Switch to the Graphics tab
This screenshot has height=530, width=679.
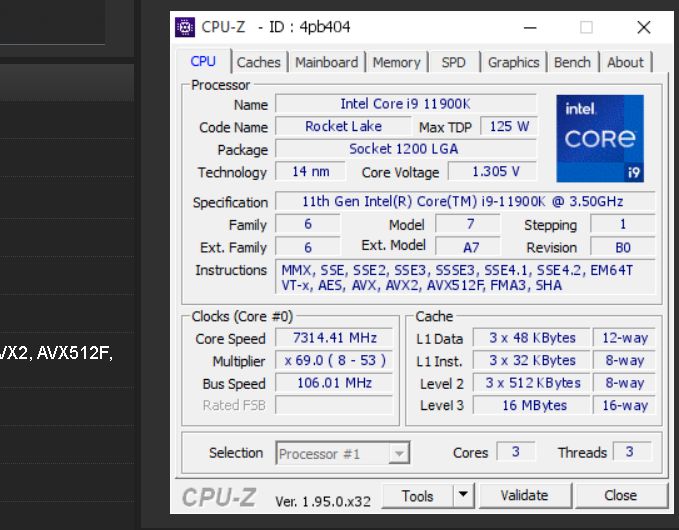(514, 62)
